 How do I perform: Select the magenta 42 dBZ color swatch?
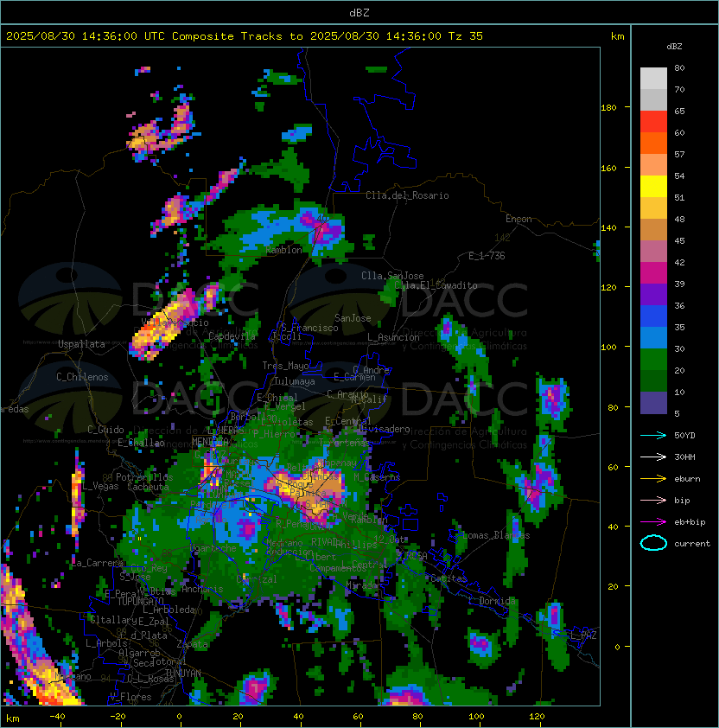[x=653, y=273]
